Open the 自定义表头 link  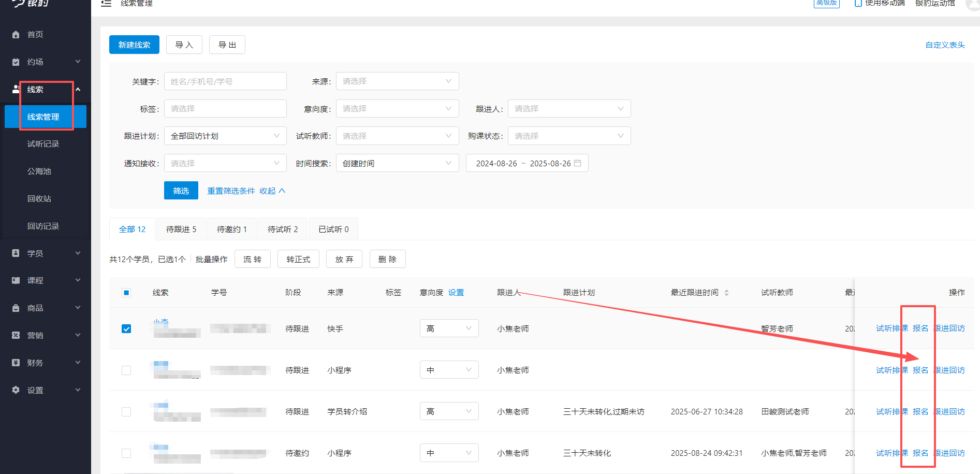[x=944, y=45]
